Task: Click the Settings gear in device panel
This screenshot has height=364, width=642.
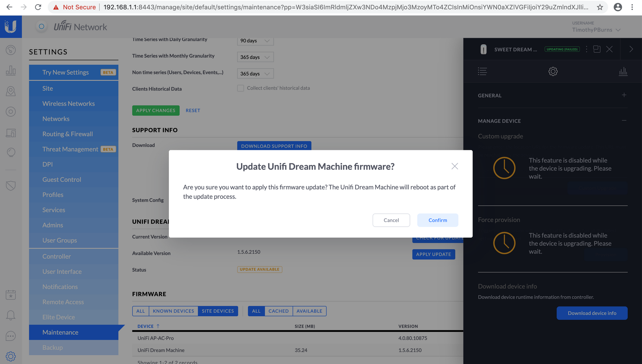Action: coord(553,71)
